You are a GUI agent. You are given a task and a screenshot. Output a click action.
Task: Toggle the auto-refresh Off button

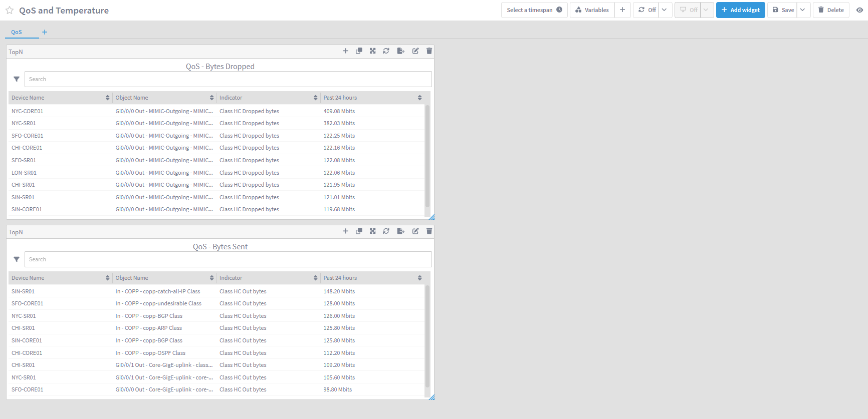point(646,10)
